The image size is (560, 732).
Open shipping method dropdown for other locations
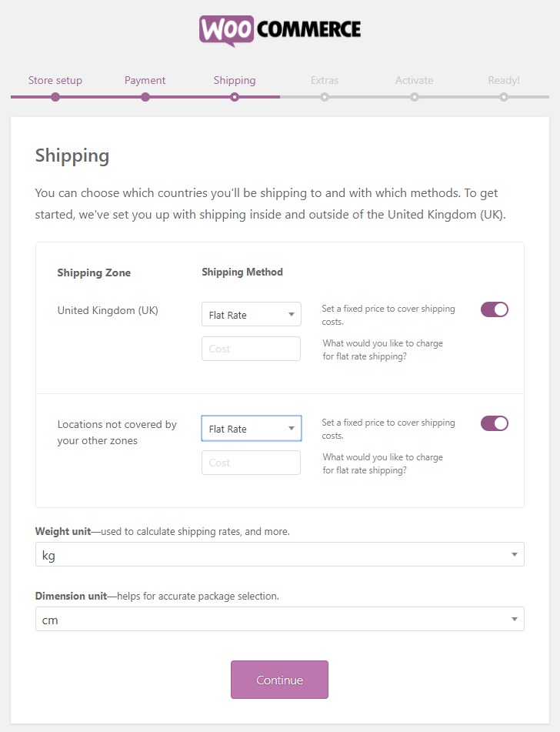(251, 428)
